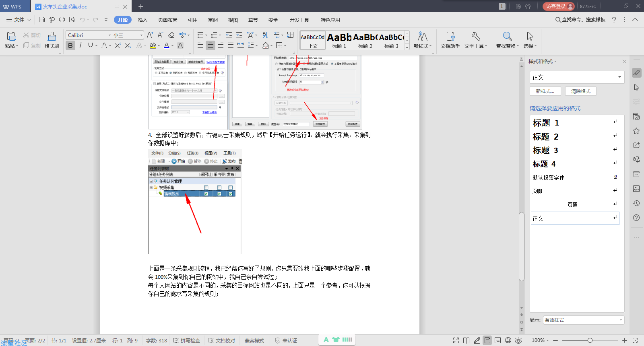Screen dimensions: 644x346
Task: Click the print preview icon
Action: (72, 19)
